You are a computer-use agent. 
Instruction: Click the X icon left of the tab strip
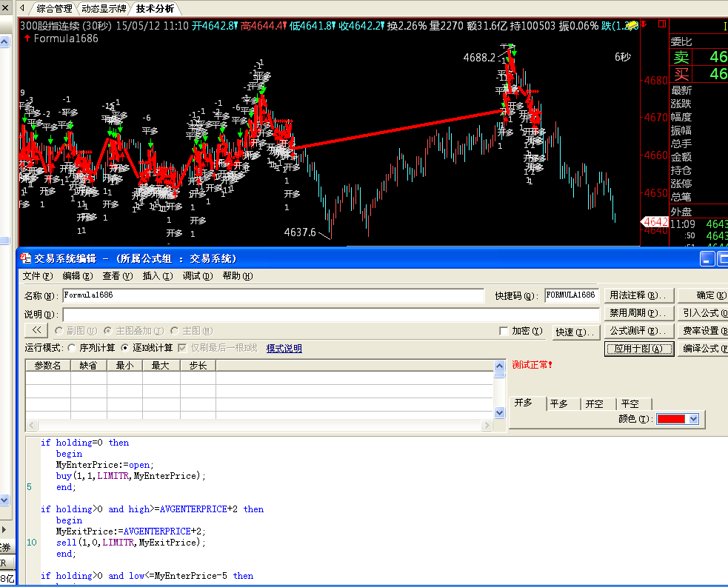5,7
